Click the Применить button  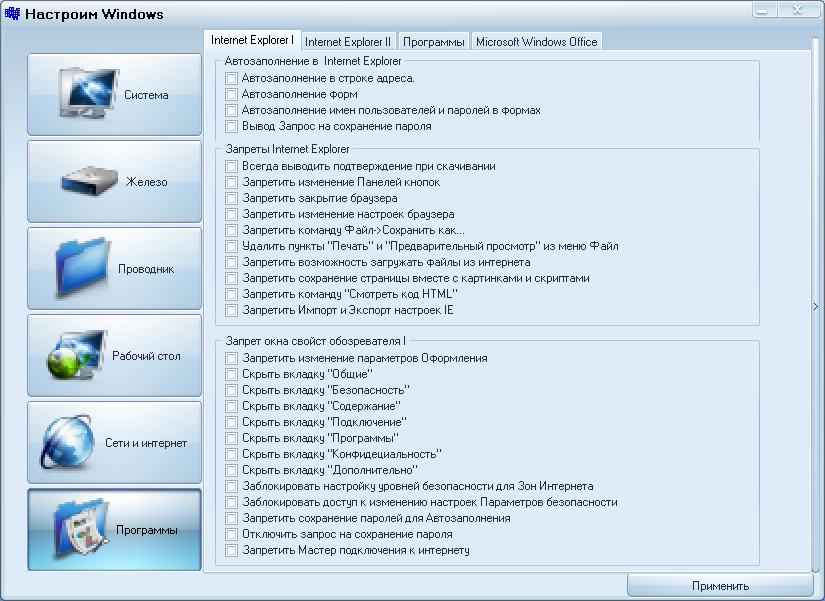tap(720, 586)
